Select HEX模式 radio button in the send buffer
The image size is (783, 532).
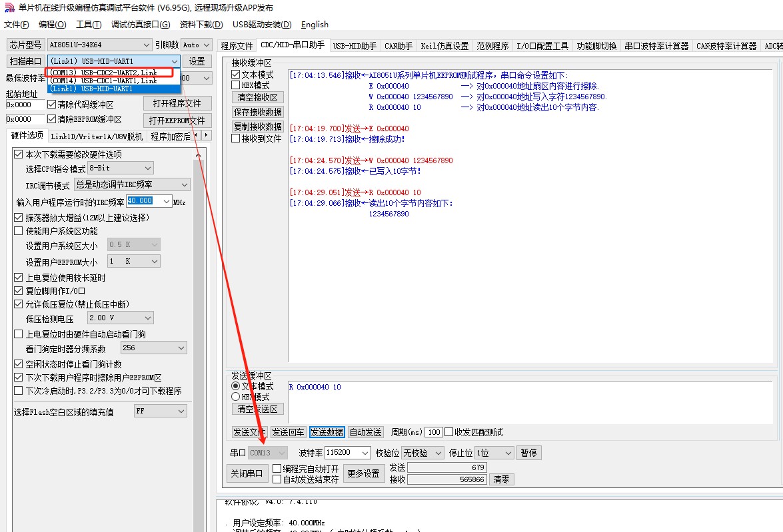tap(236, 397)
